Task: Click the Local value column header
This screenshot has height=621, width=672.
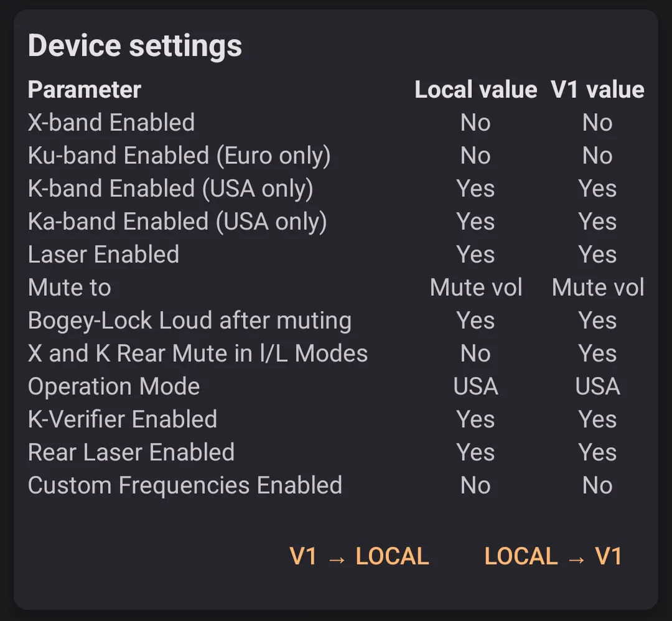Action: pos(475,90)
